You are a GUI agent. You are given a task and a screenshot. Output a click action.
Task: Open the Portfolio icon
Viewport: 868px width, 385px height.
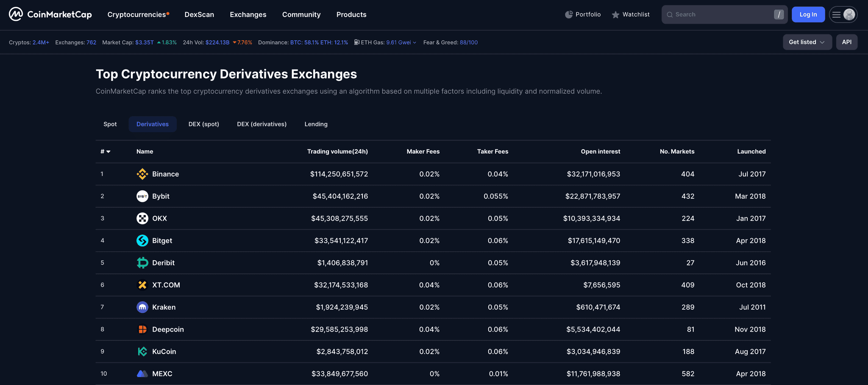pyautogui.click(x=569, y=14)
